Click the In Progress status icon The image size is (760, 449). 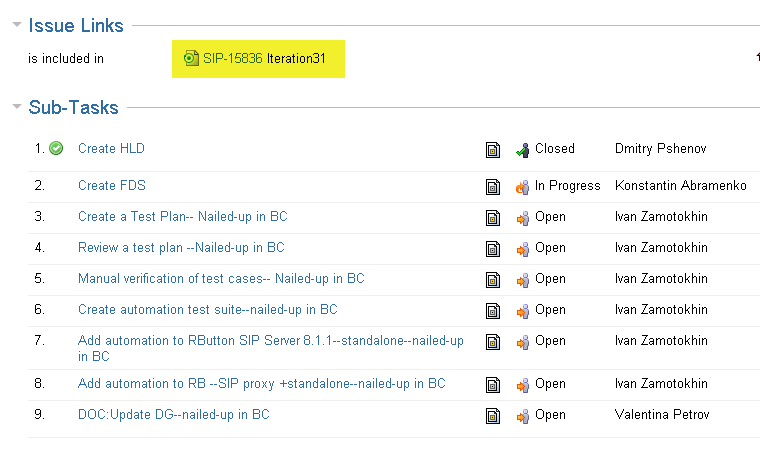[522, 187]
